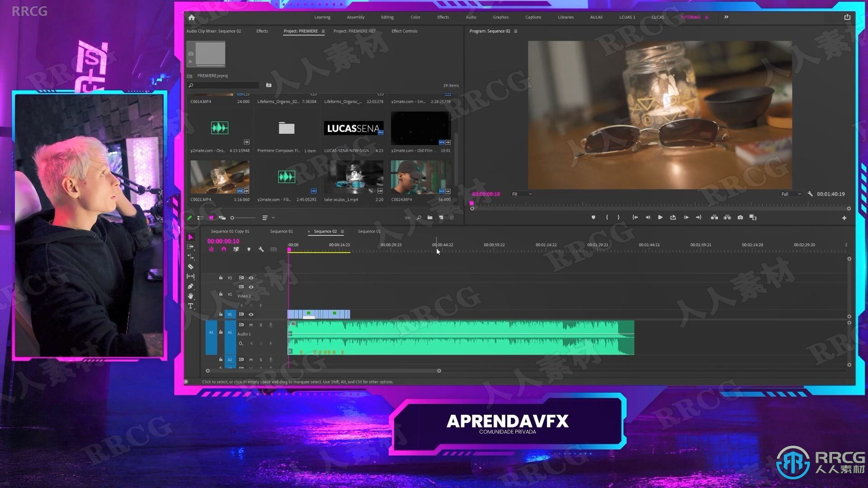The image size is (868, 488).
Task: Select the Hand tool
Action: (x=190, y=296)
